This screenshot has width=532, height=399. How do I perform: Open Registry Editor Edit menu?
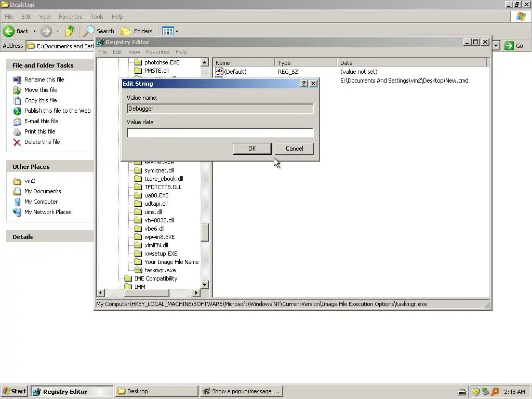point(117,52)
